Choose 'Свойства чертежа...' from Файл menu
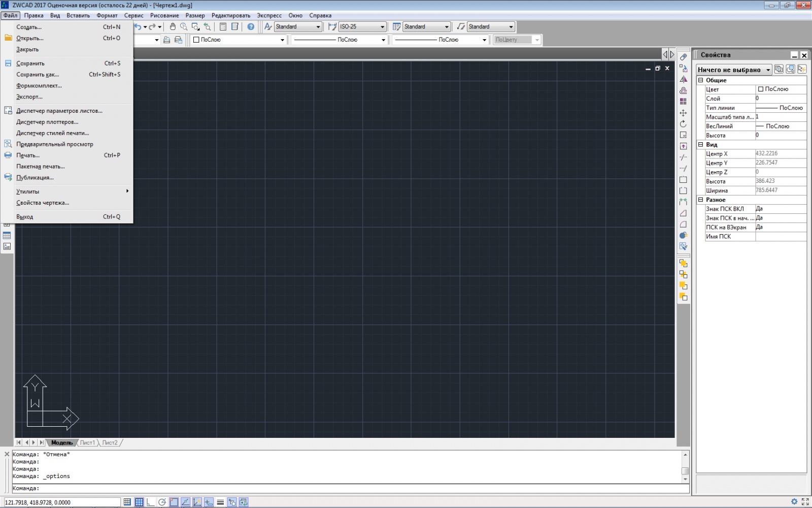This screenshot has height=508, width=812. (x=67, y=203)
